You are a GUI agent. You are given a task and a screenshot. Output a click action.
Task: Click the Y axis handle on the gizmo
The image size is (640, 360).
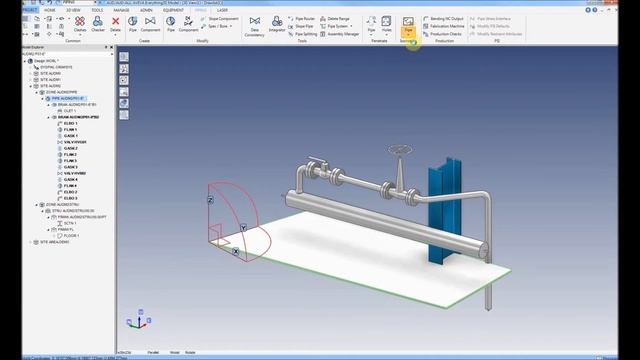point(243,228)
